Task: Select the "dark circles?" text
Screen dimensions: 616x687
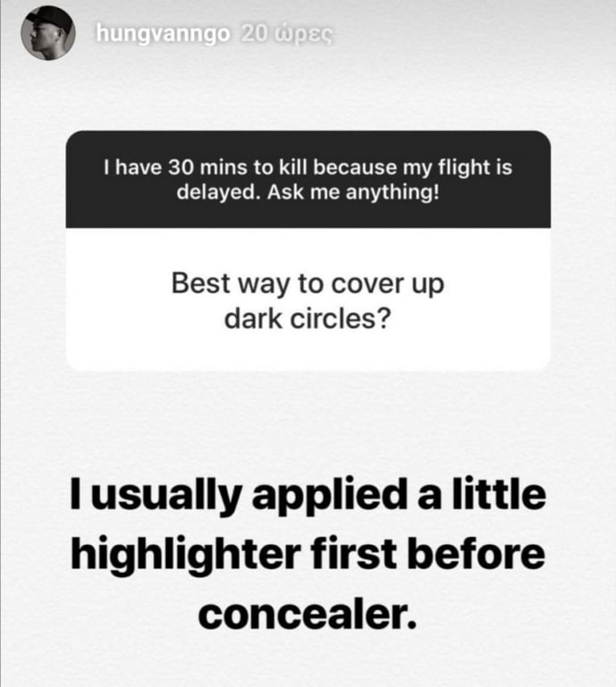Action: (308, 318)
